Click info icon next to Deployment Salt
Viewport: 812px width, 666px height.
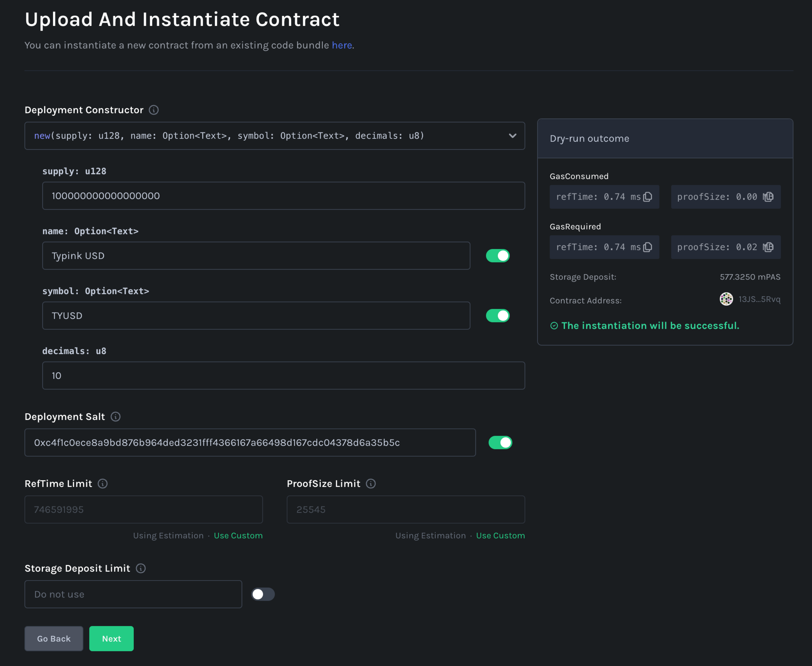[x=116, y=417]
